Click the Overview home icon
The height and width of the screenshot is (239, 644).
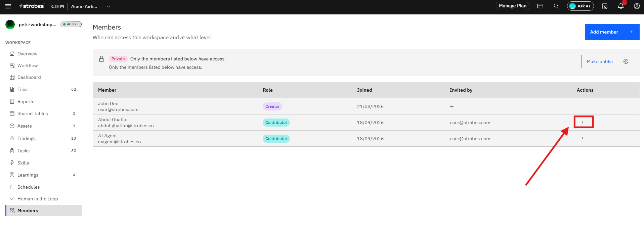pos(12,54)
